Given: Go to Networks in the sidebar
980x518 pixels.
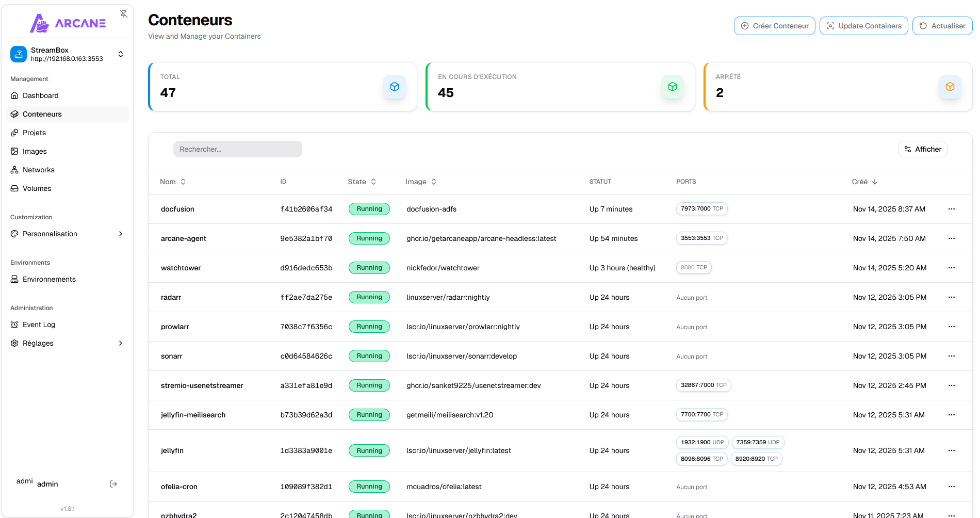Looking at the screenshot, I should click(x=38, y=170).
